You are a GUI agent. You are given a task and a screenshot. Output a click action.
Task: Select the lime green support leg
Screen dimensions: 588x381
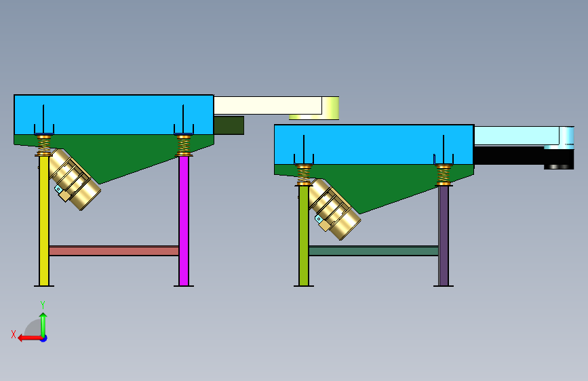pyautogui.click(x=304, y=235)
